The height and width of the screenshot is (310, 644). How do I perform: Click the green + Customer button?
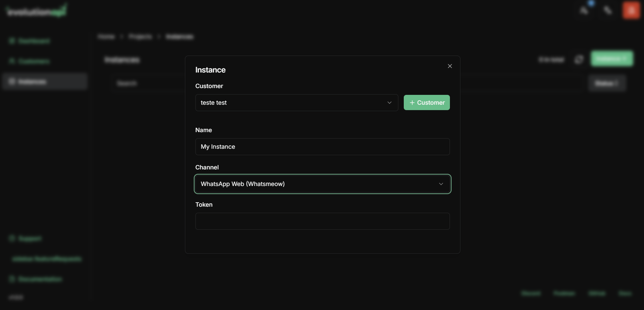tap(427, 102)
